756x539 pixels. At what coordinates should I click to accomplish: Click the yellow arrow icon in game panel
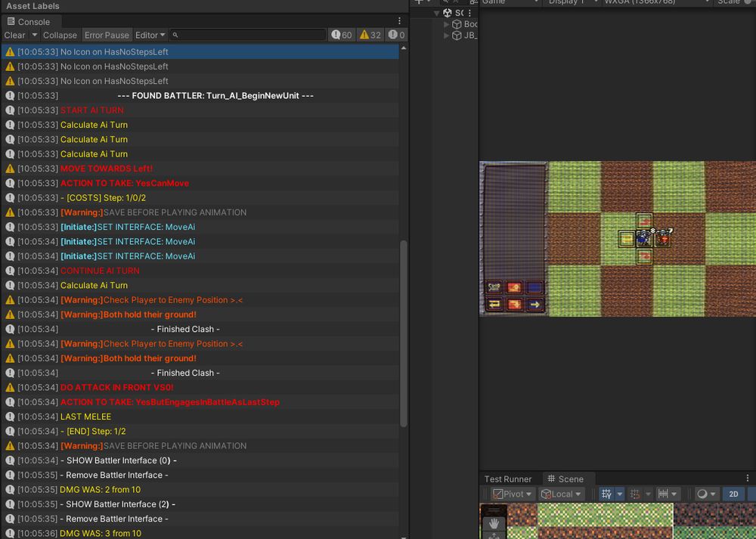click(x=536, y=305)
